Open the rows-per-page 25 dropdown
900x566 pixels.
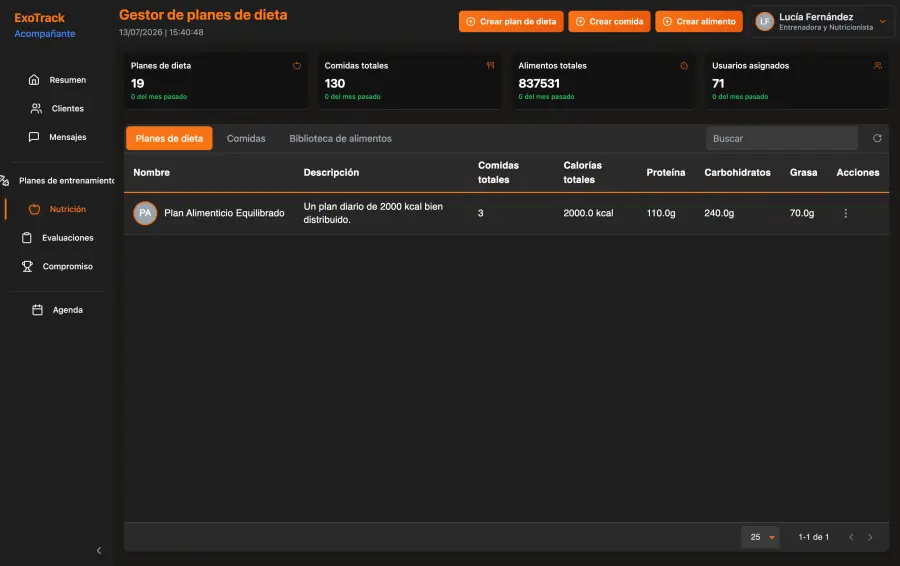coord(761,537)
